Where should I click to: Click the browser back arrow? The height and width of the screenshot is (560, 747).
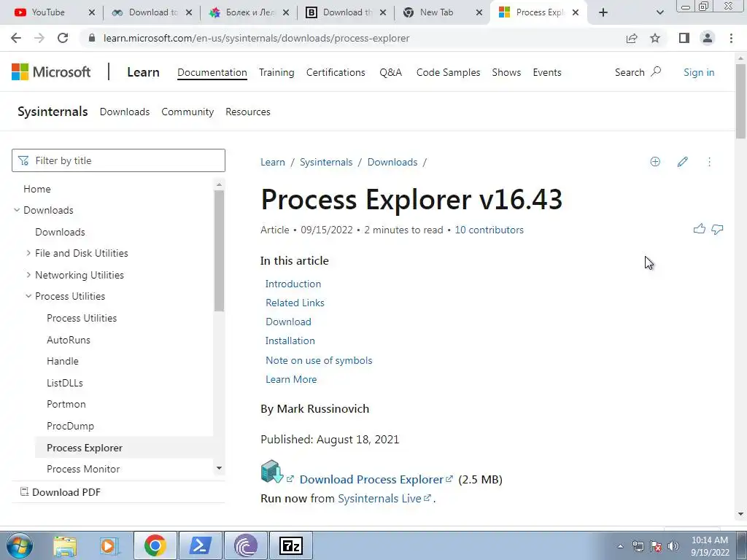(16, 38)
